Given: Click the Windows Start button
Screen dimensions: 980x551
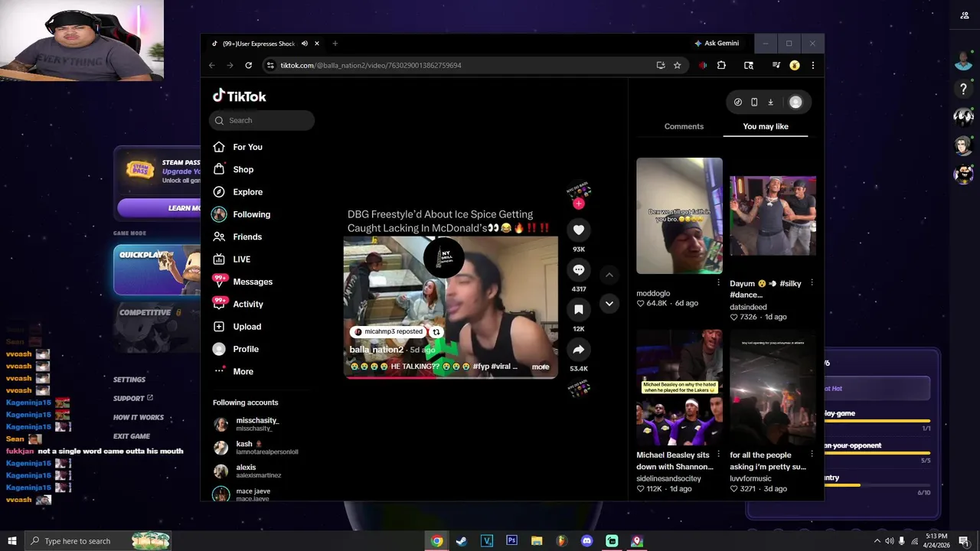Looking at the screenshot, I should pyautogui.click(x=11, y=541).
